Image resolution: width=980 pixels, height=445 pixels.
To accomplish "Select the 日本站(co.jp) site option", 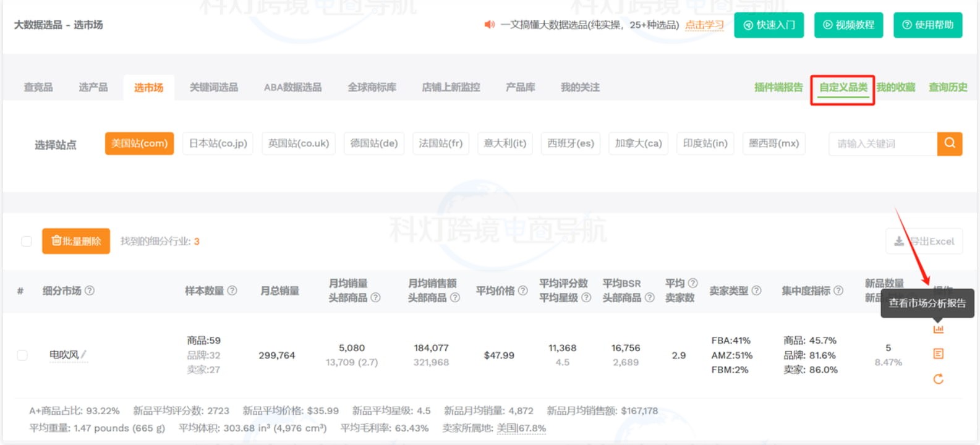I will 218,143.
